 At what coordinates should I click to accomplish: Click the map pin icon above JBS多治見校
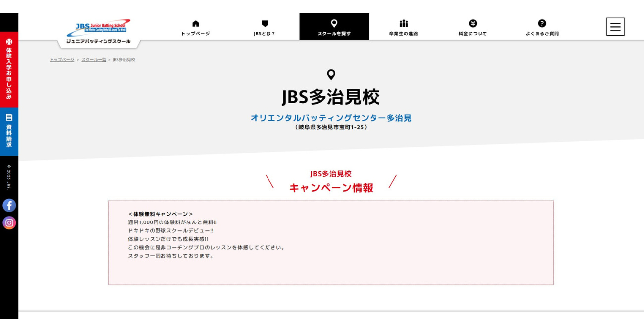[332, 74]
